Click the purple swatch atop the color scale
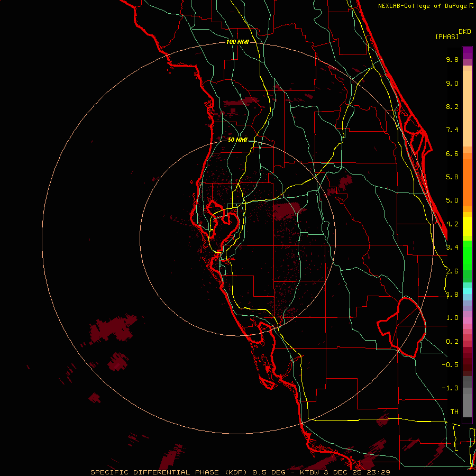The image size is (476, 476). tap(467, 53)
